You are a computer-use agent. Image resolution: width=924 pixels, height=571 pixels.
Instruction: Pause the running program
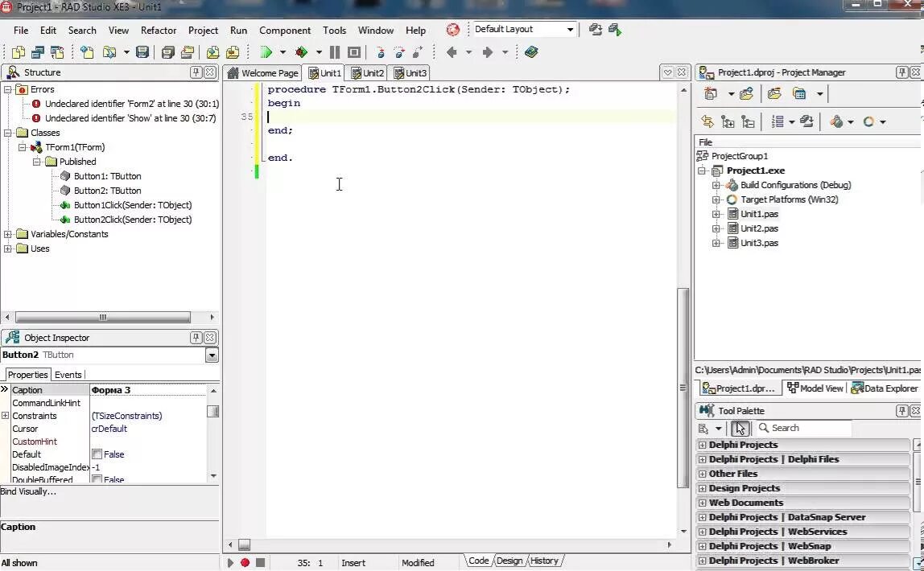click(335, 52)
